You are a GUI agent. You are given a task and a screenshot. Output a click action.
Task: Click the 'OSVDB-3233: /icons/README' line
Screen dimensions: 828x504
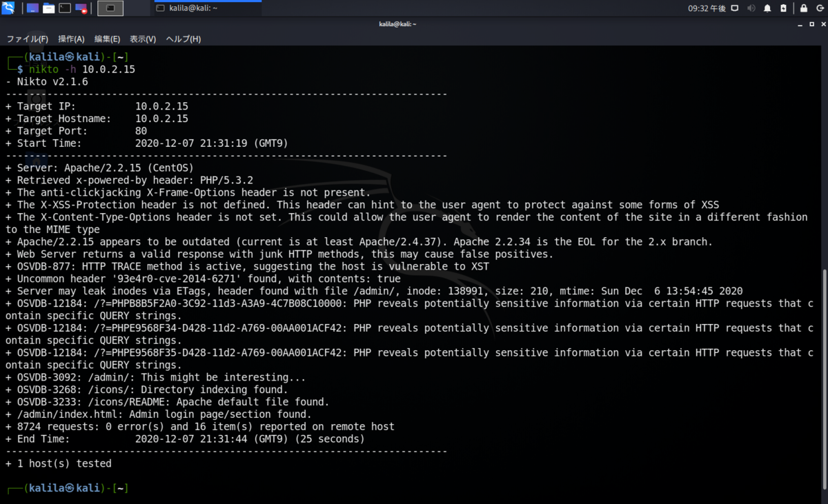167,402
